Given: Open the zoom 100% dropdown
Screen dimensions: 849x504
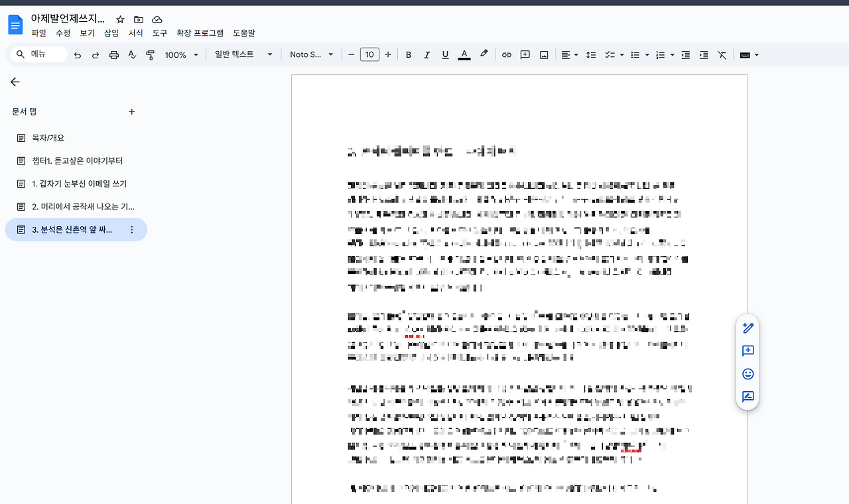Looking at the screenshot, I should (182, 55).
